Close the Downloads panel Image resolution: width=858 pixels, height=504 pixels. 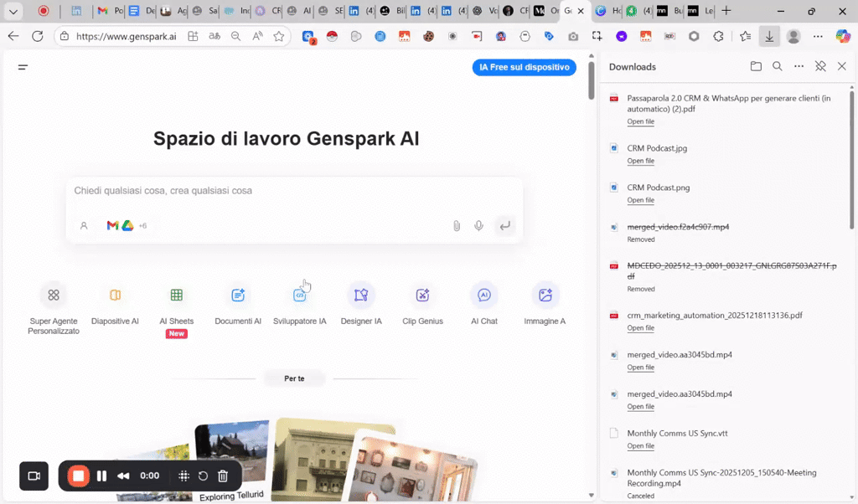click(841, 67)
